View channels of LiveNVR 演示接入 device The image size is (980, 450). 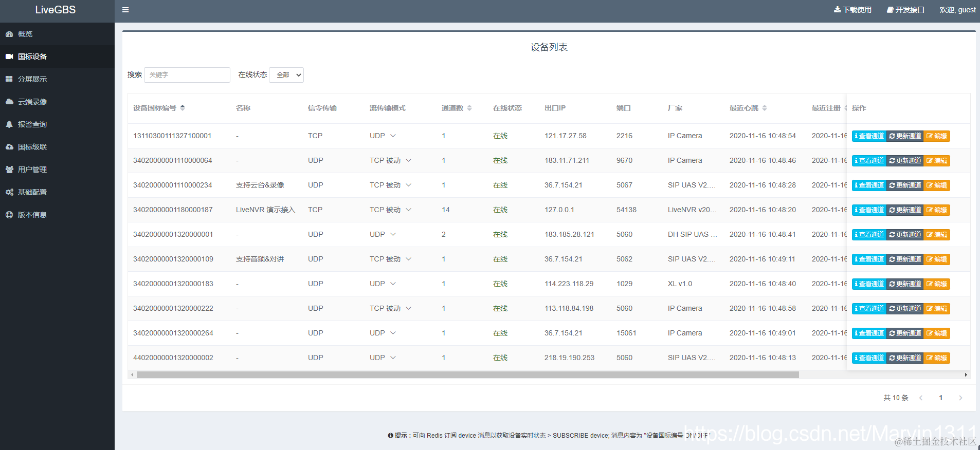click(x=869, y=210)
